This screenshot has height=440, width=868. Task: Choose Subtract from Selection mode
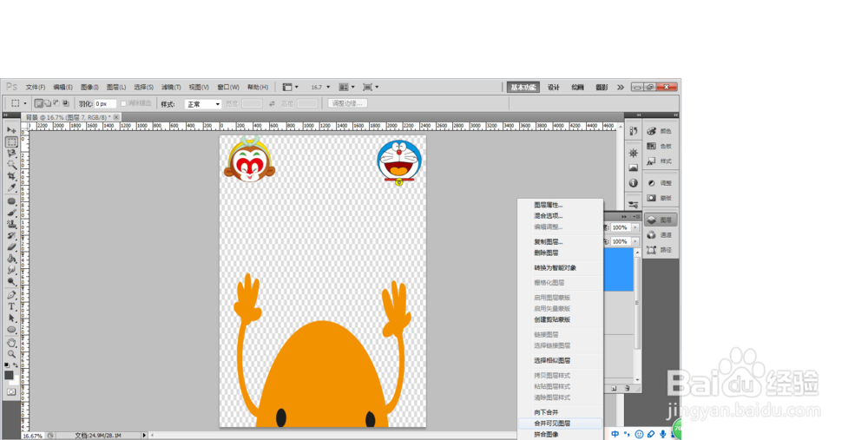[56, 103]
